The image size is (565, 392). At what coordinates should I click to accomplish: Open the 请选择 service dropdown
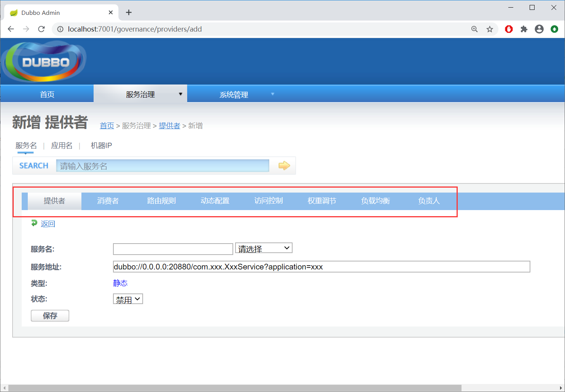click(264, 249)
